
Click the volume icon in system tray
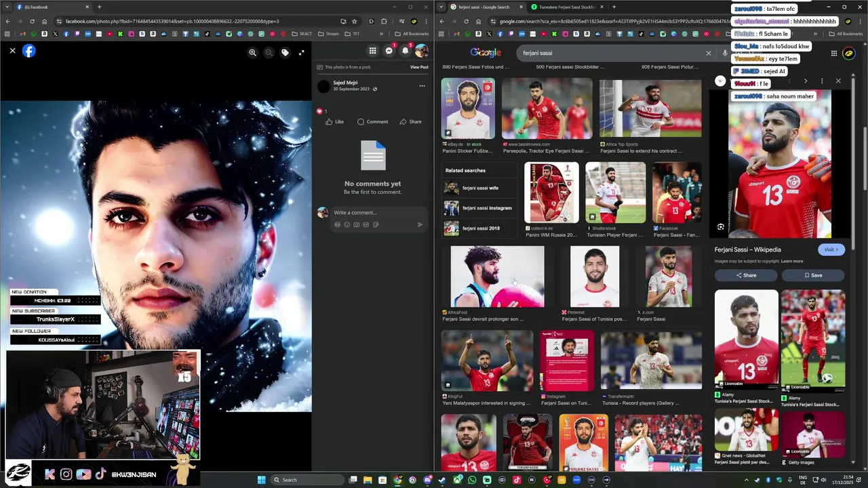(x=824, y=480)
